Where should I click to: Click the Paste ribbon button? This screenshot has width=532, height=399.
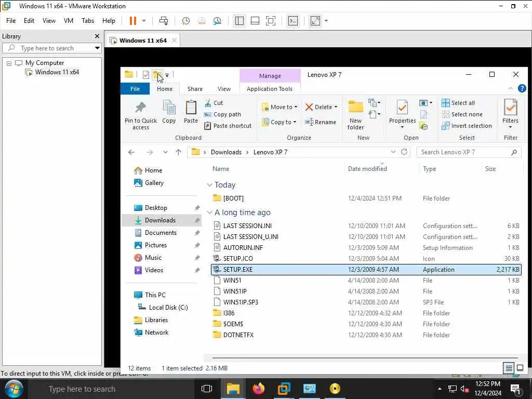pyautogui.click(x=191, y=112)
